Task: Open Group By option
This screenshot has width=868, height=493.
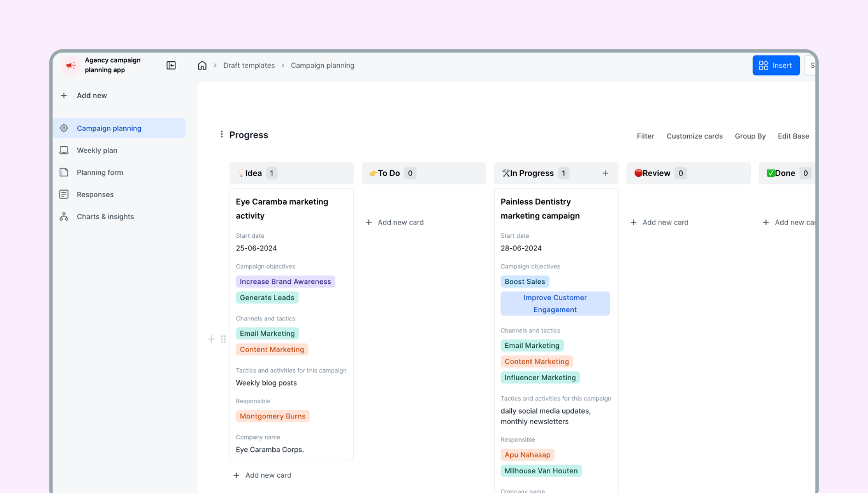Action: 750,136
